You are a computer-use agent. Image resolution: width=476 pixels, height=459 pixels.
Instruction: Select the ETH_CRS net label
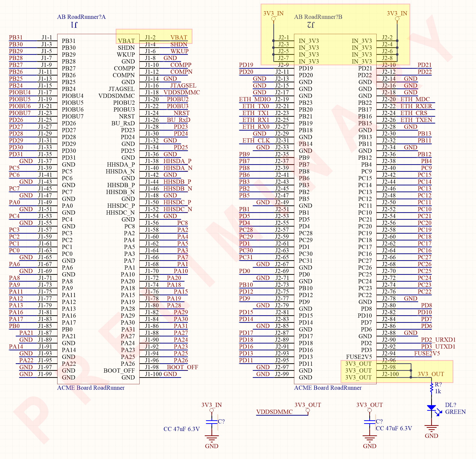414,113
